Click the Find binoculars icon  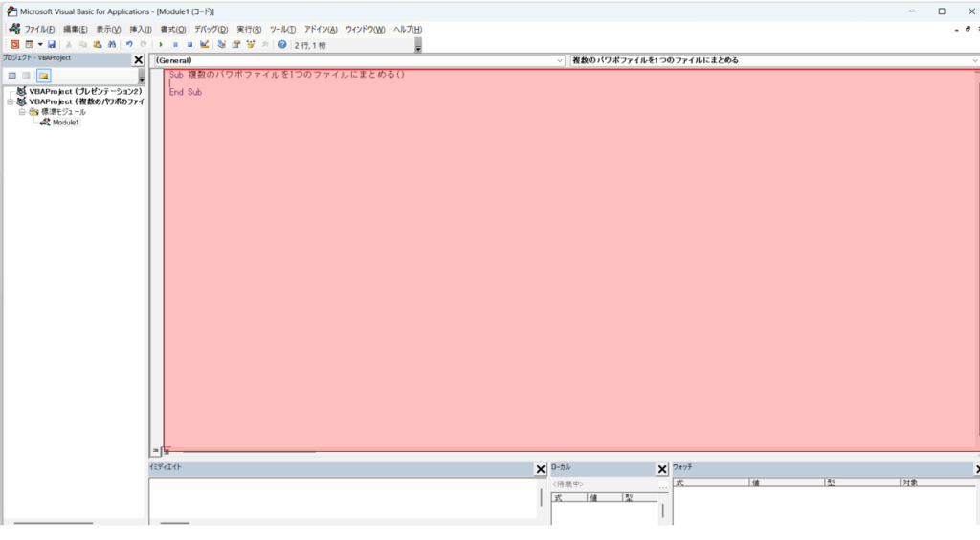pyautogui.click(x=112, y=45)
